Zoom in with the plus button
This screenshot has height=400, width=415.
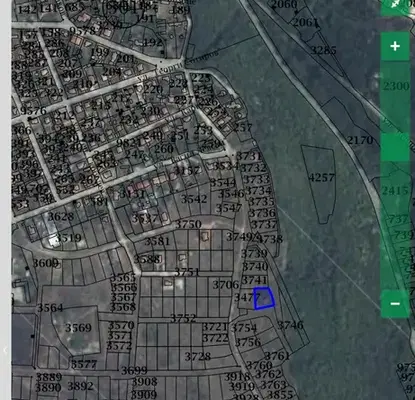(395, 46)
